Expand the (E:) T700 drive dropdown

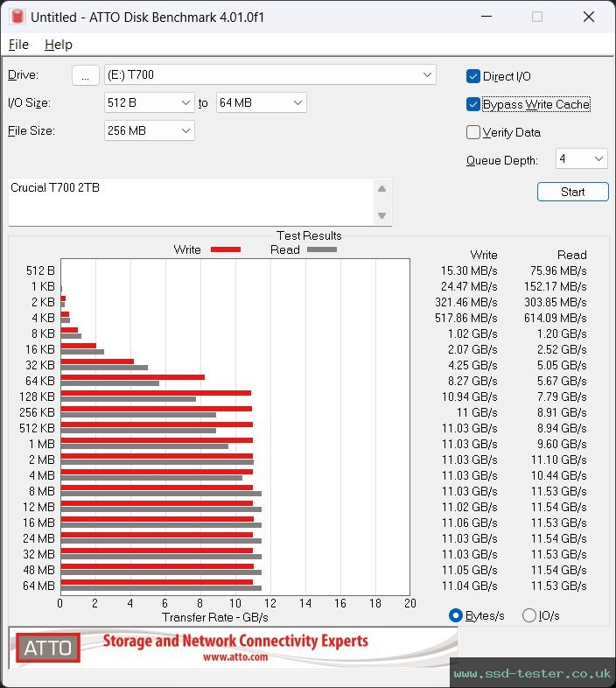[x=269, y=75]
